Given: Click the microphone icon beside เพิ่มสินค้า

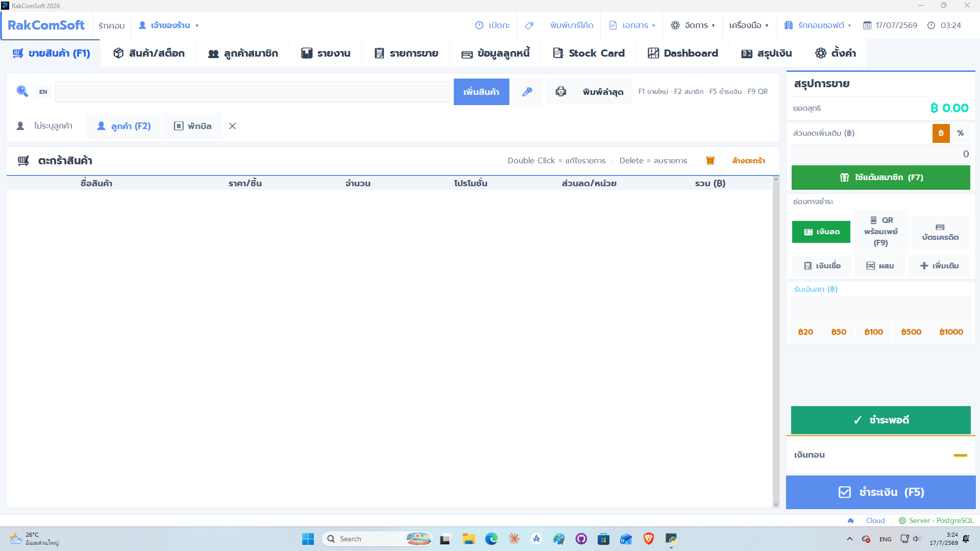Looking at the screenshot, I should point(527,92).
